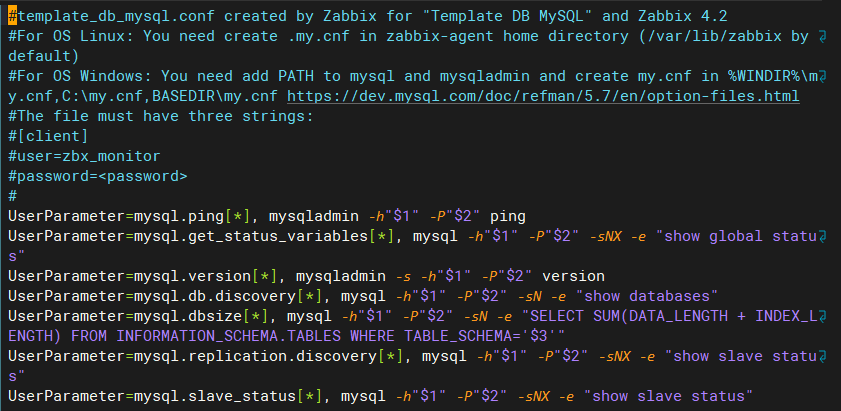841x411 pixels.
Task: Click 'mysql.db.discovery[*]' parameter key
Action: click(x=228, y=297)
